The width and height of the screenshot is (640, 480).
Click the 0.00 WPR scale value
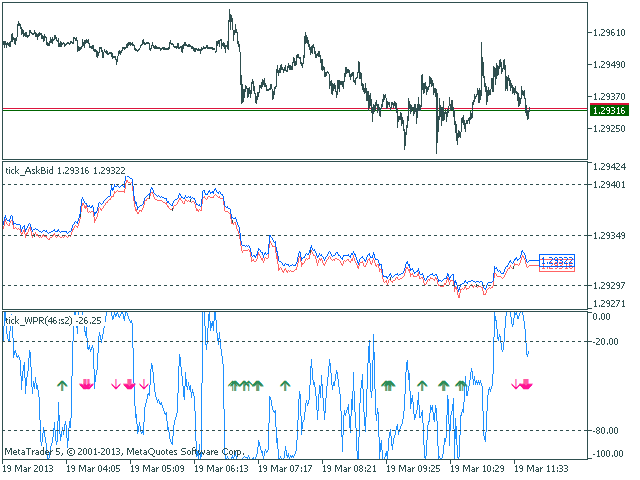coord(601,317)
